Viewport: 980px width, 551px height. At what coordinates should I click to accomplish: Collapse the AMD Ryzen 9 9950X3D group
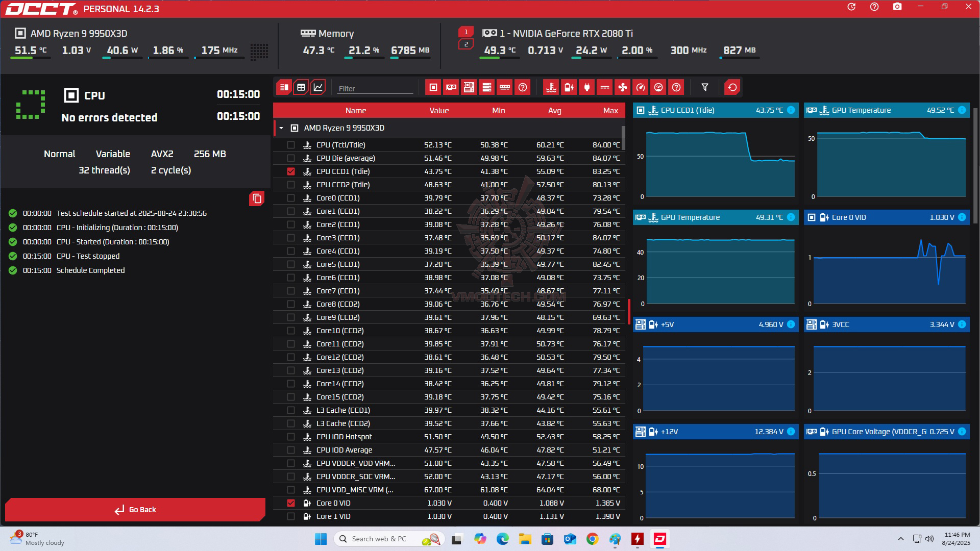[x=281, y=128]
